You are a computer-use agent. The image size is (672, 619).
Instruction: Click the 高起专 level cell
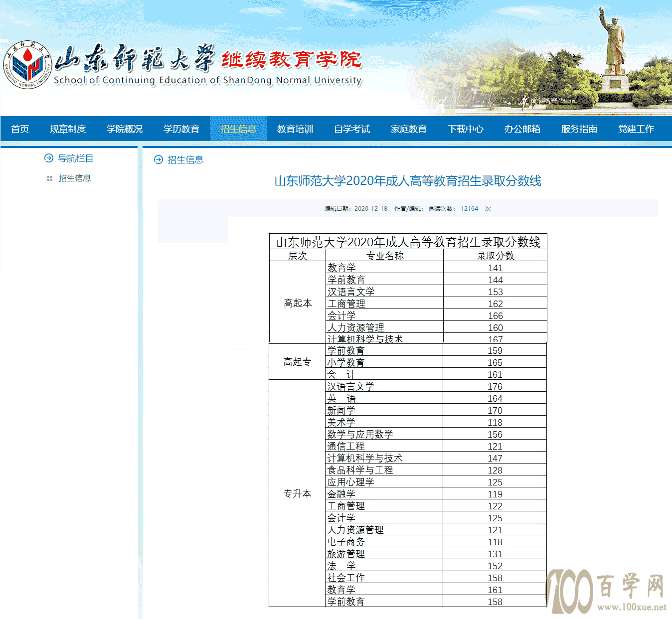point(297,362)
